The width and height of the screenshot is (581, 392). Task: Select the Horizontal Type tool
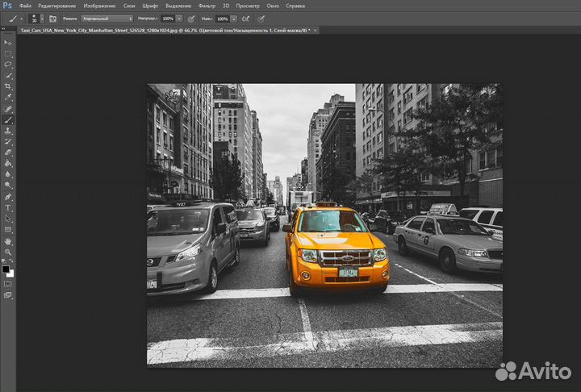click(x=8, y=207)
